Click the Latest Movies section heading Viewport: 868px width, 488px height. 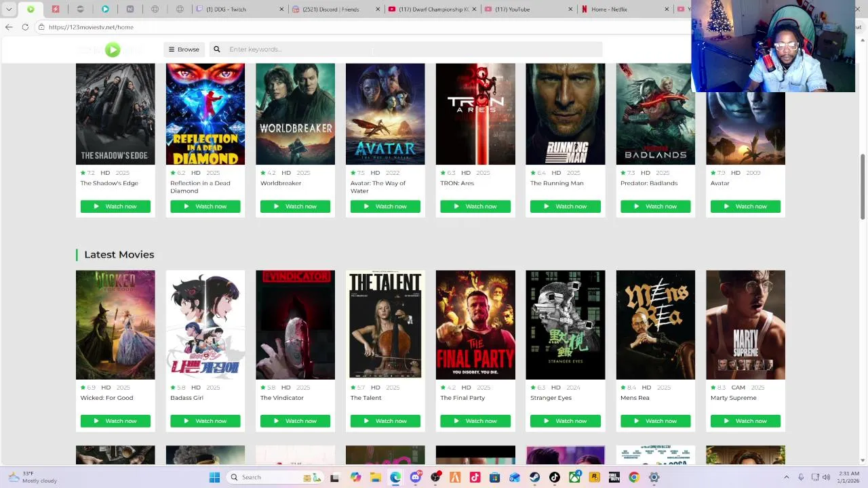(119, 254)
